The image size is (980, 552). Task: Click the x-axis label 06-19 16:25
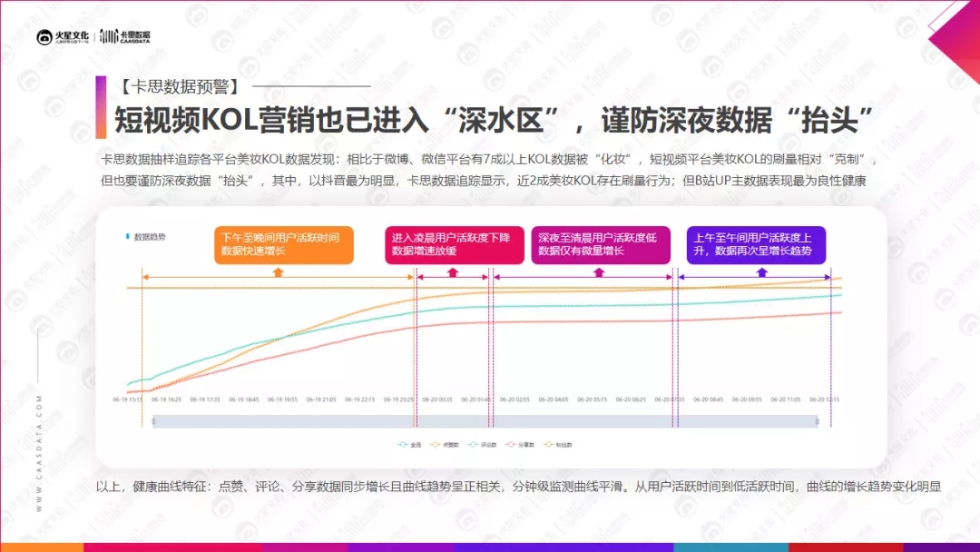tap(166, 399)
